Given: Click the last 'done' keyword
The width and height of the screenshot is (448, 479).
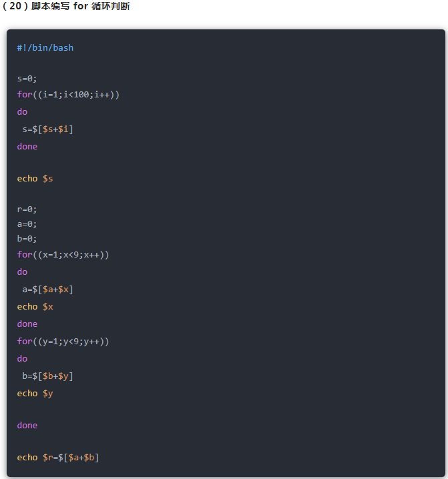Looking at the screenshot, I should click(x=27, y=425).
